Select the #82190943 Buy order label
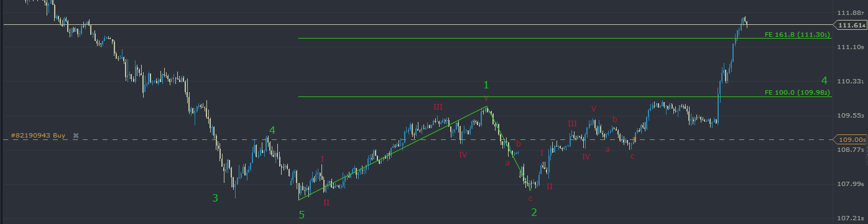Image resolution: width=868 pixels, height=224 pixels. [x=38, y=135]
